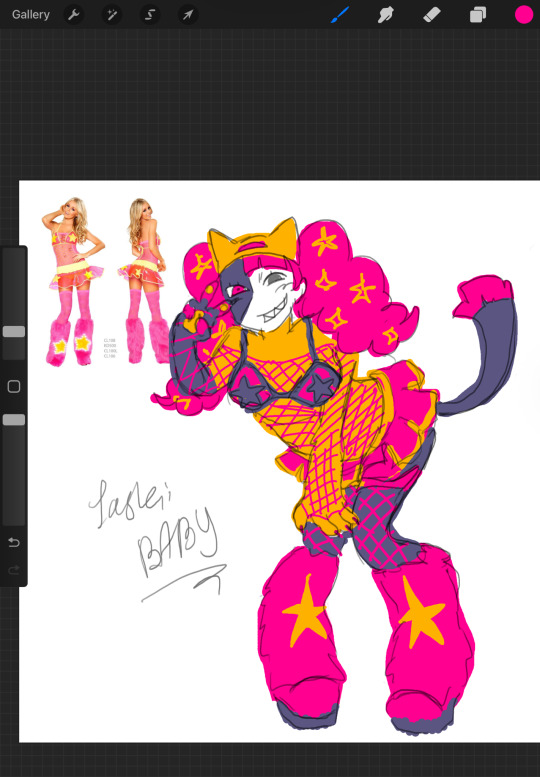Open the pink active color picker
The image size is (540, 777).
(524, 14)
